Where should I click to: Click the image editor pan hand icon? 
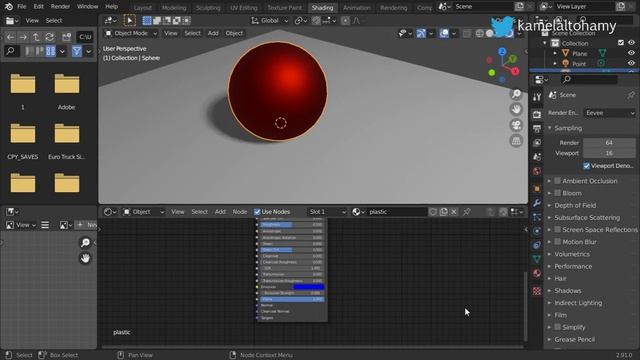coord(85,258)
